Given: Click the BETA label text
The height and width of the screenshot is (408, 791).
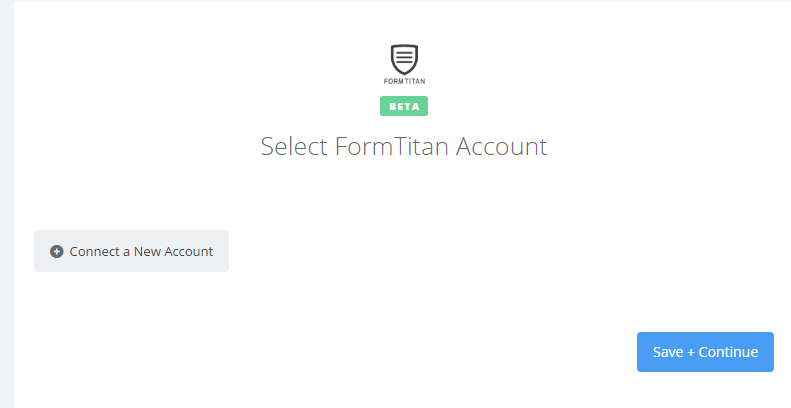Looking at the screenshot, I should (x=404, y=106).
